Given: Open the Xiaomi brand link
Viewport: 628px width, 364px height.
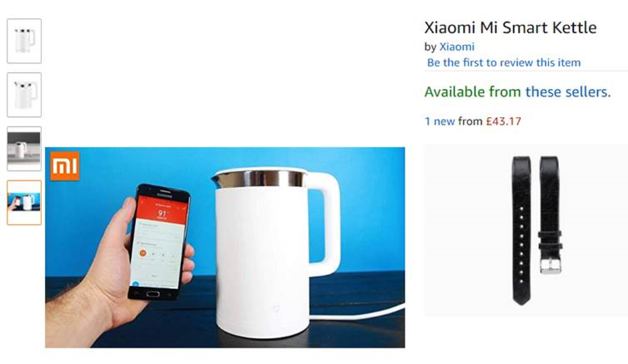Looking at the screenshot, I should 457,47.
